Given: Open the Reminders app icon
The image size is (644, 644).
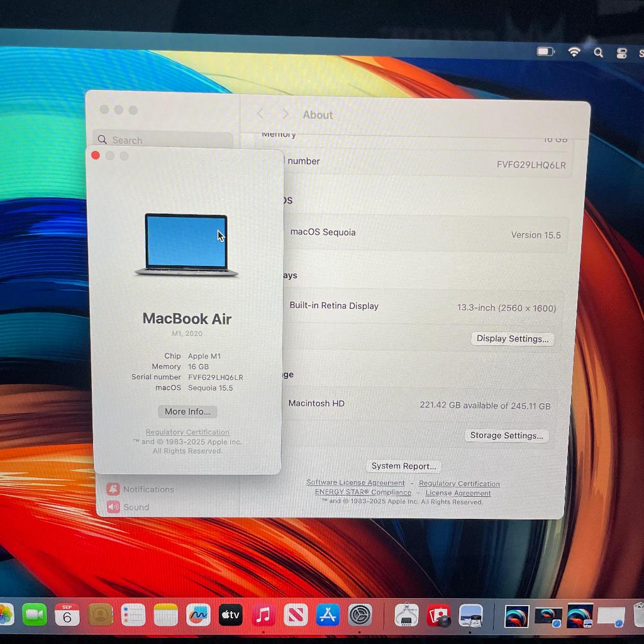Looking at the screenshot, I should 133,614.
